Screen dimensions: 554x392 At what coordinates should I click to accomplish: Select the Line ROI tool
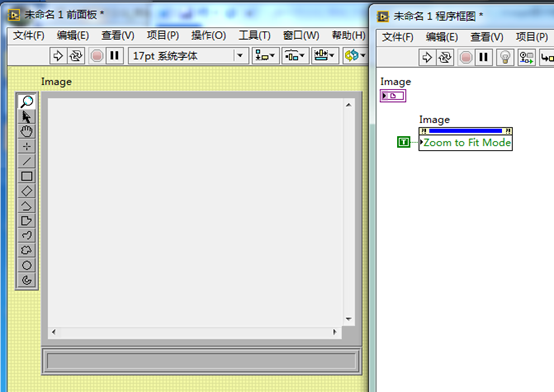coord(26,161)
